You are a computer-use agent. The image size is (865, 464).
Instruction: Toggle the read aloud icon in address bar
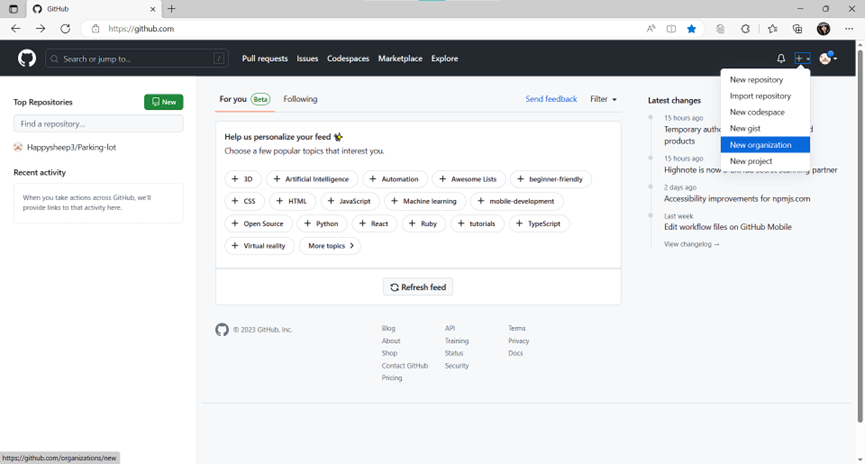coord(651,29)
